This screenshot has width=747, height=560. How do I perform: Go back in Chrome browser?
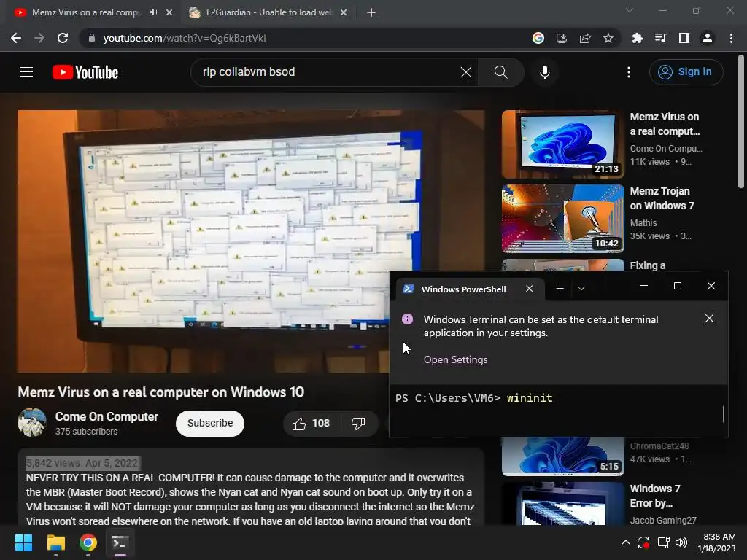(x=16, y=38)
